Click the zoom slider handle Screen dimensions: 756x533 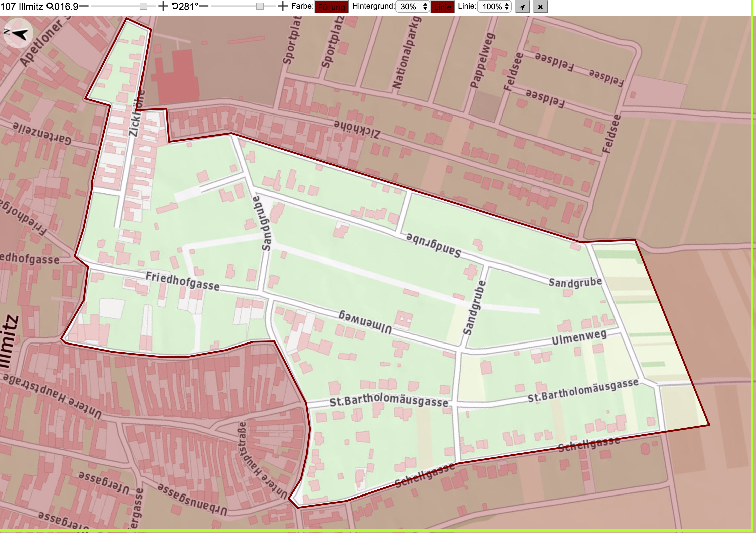point(144,6)
